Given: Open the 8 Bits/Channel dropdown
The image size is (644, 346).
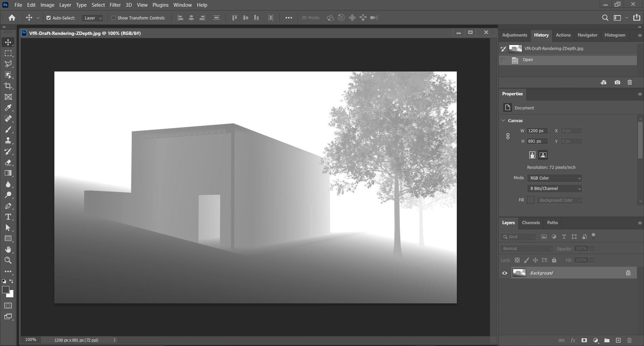Looking at the screenshot, I should 554,188.
